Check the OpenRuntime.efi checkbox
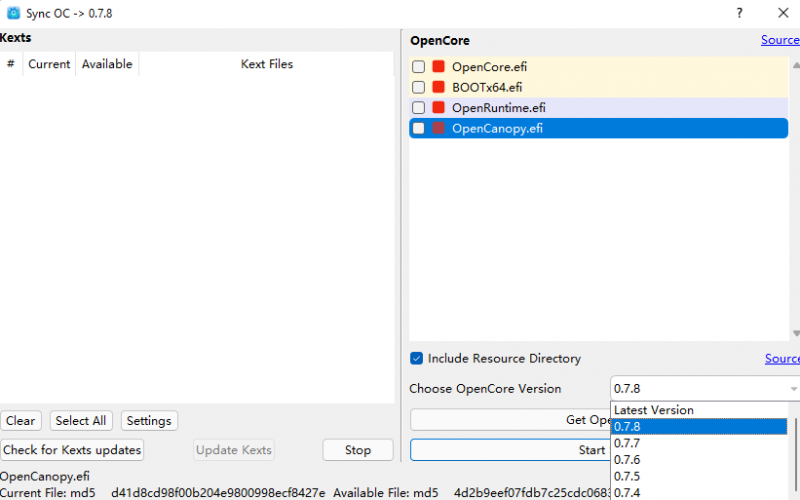The image size is (800, 500). click(x=418, y=107)
